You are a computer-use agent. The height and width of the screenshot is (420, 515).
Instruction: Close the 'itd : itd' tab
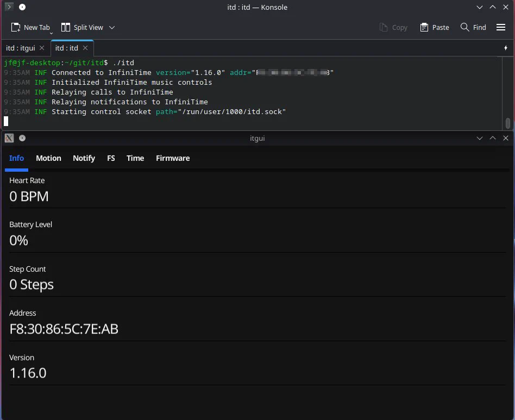click(85, 48)
